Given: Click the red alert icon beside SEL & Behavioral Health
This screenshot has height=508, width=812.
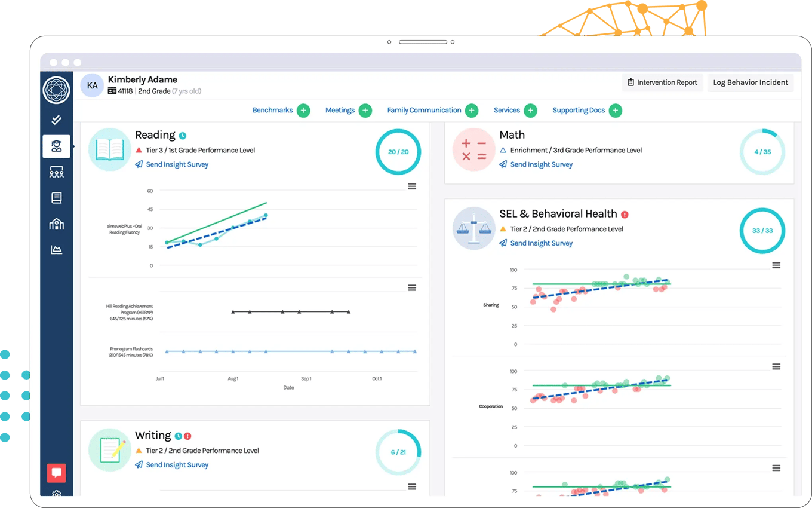Looking at the screenshot, I should coord(625,215).
